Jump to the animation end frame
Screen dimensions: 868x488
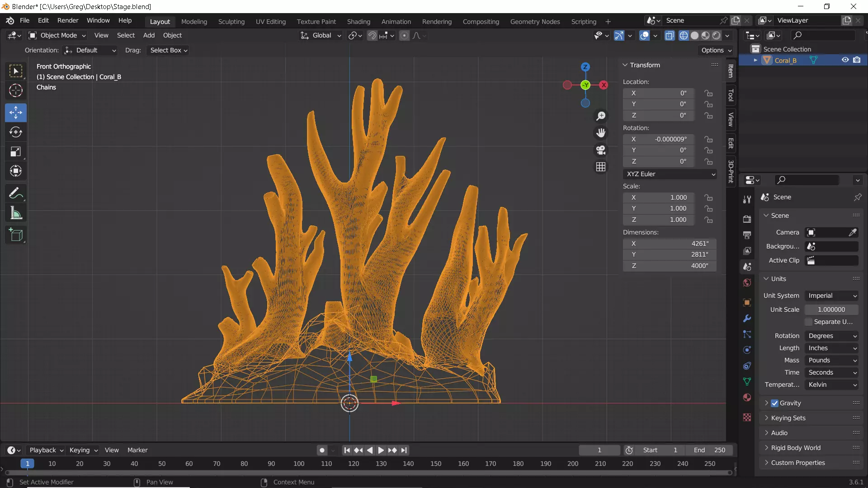coord(404,450)
